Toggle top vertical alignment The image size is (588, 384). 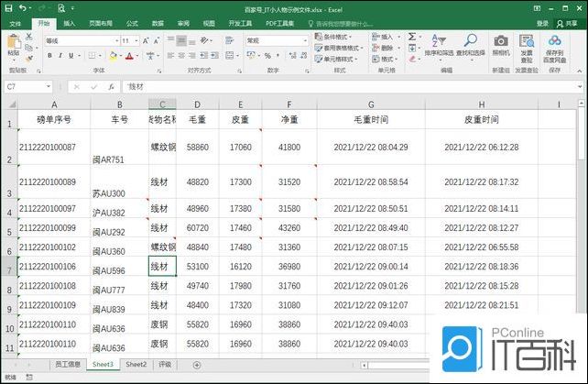pos(170,39)
